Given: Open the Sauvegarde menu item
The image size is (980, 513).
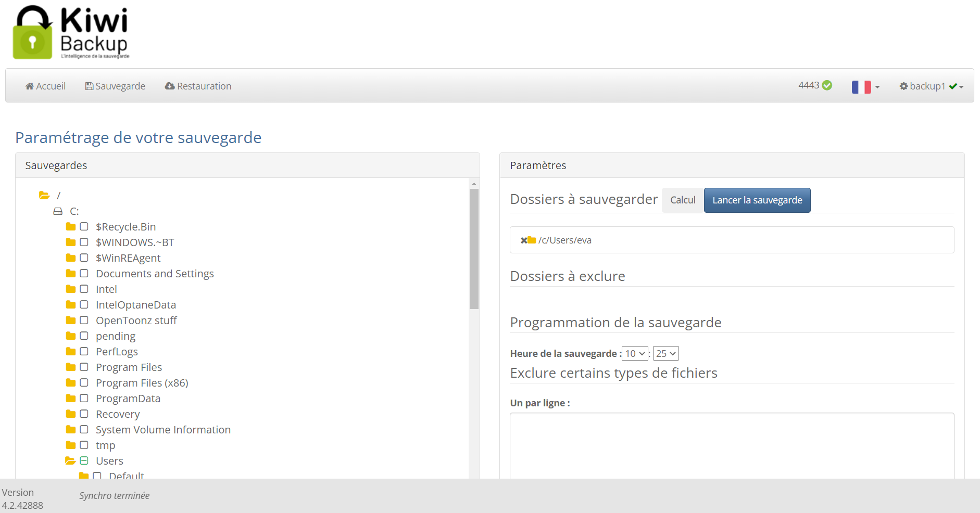Looking at the screenshot, I should coord(115,86).
